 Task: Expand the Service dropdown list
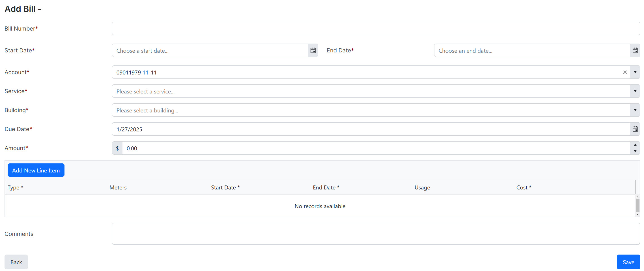pyautogui.click(x=635, y=91)
